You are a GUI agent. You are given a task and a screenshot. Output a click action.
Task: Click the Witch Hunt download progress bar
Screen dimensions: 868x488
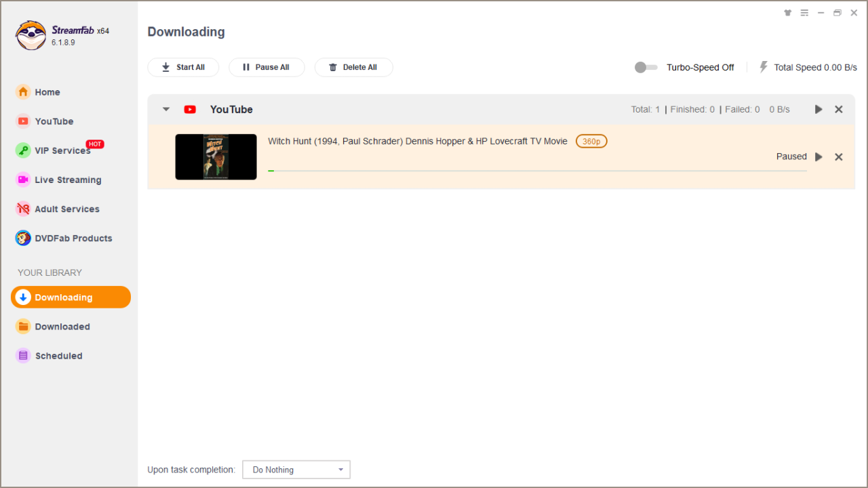[x=537, y=171]
